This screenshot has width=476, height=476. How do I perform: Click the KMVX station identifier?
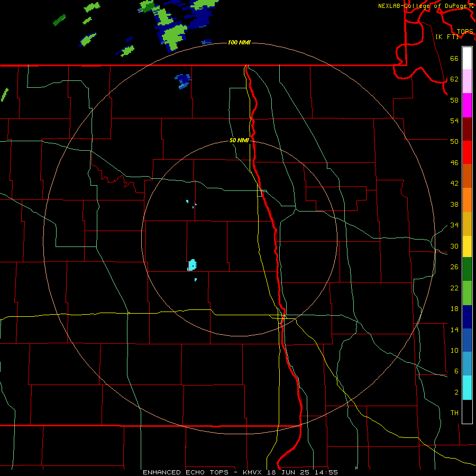tap(252, 472)
